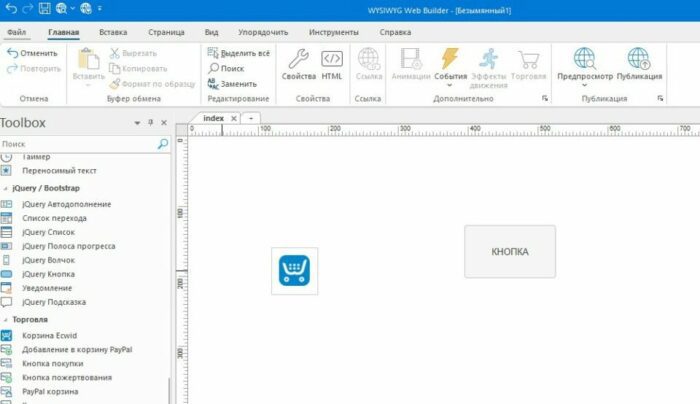Click the Копировать command
Viewport: 700px width, 404px height.
pos(138,68)
